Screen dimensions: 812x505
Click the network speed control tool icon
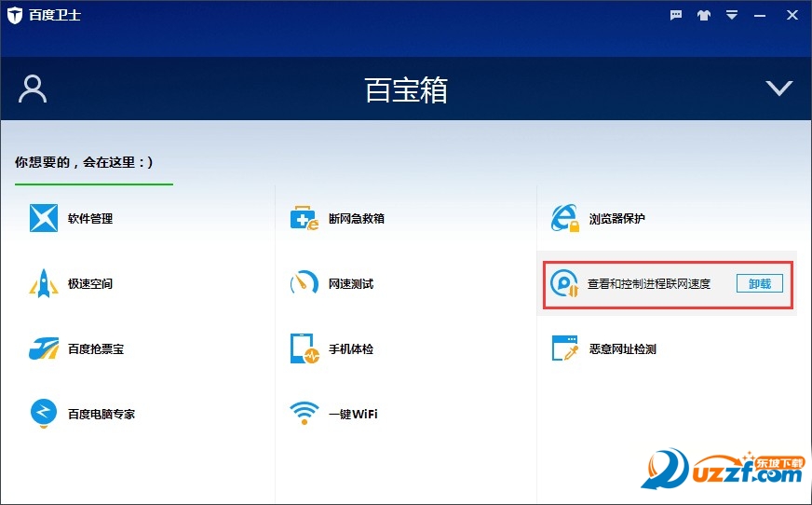pyautogui.click(x=565, y=283)
